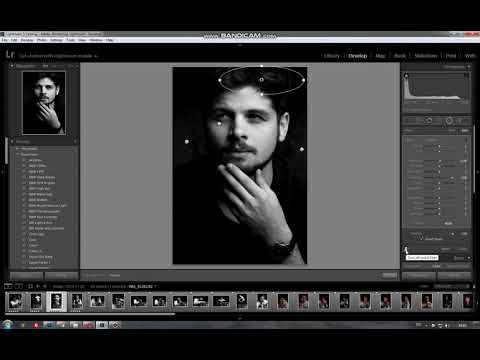This screenshot has width=480, height=360.
Task: Go back using filmstrip left arrow
Action: pyautogui.click(x=38, y=286)
